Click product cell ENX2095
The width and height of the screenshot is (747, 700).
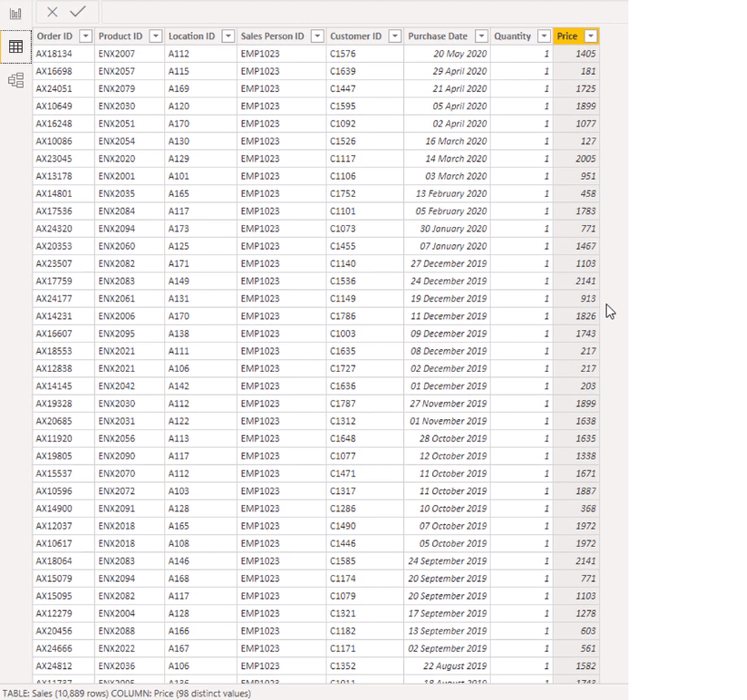point(130,334)
